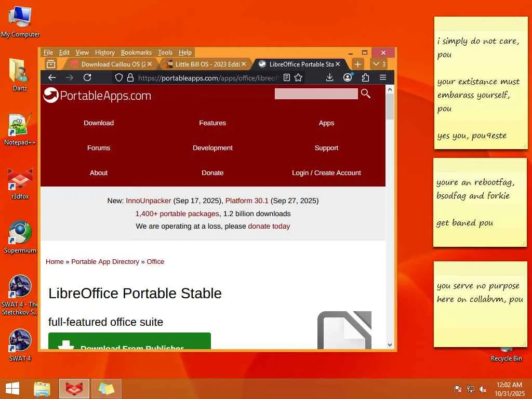Click the Donate navigation link
The width and height of the screenshot is (532, 399).
coord(212,172)
